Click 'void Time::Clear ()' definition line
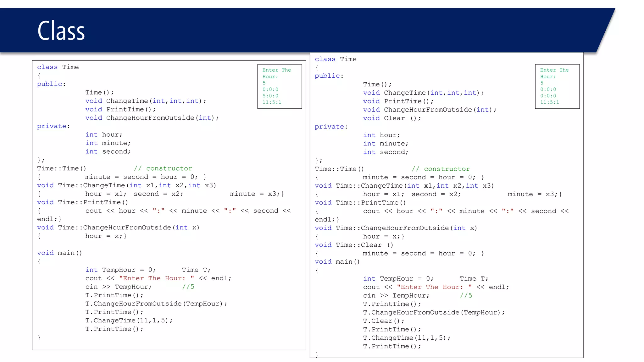The height and width of the screenshot is (362, 644). click(x=354, y=245)
